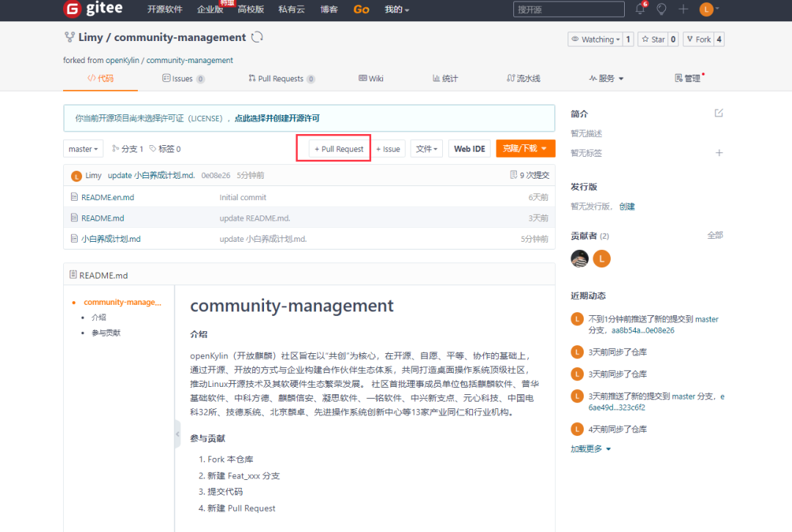
Task: Open 私有云 in top navigation
Action: pyautogui.click(x=291, y=9)
